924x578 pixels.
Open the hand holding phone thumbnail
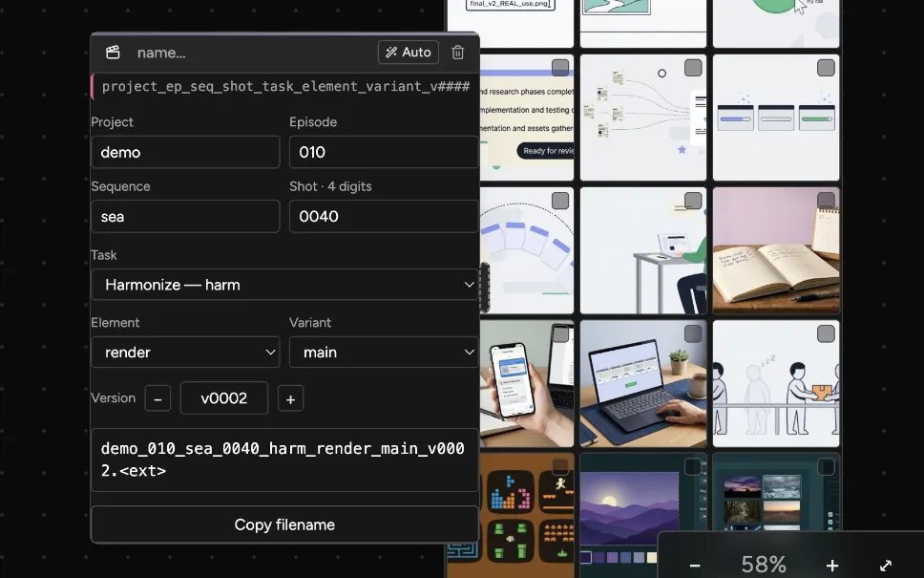click(x=526, y=383)
